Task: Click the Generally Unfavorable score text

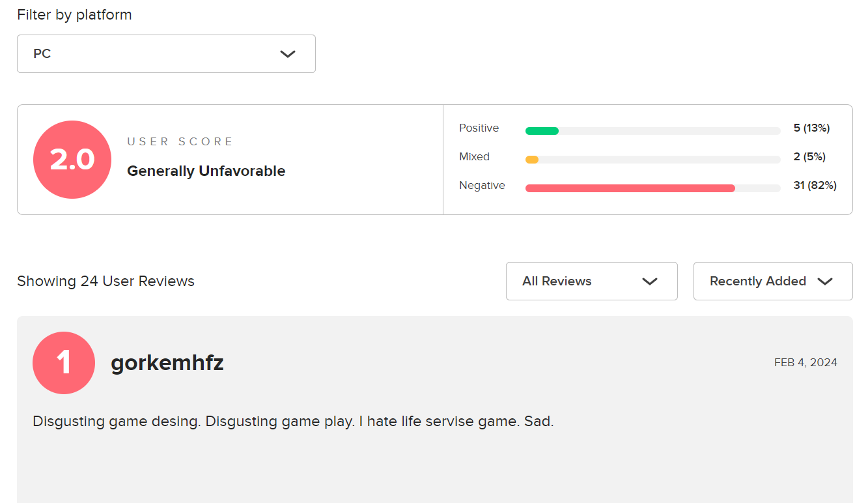Action: tap(206, 171)
